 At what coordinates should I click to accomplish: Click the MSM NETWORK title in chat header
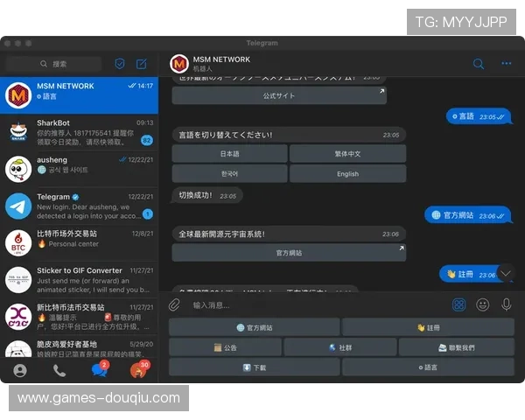point(221,59)
